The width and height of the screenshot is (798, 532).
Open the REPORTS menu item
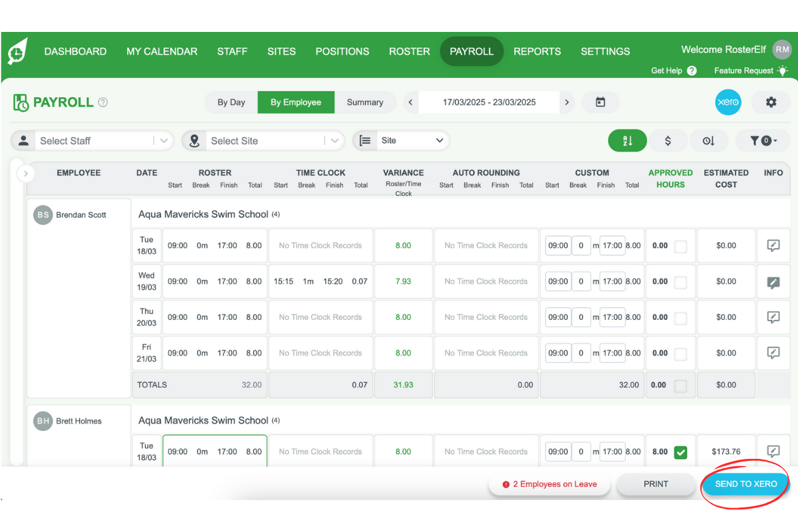click(x=537, y=51)
